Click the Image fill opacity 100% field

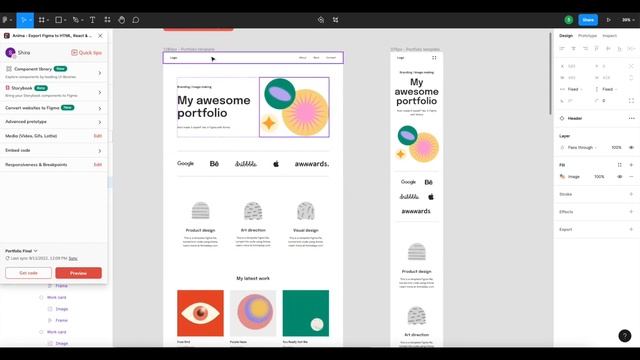click(x=599, y=177)
